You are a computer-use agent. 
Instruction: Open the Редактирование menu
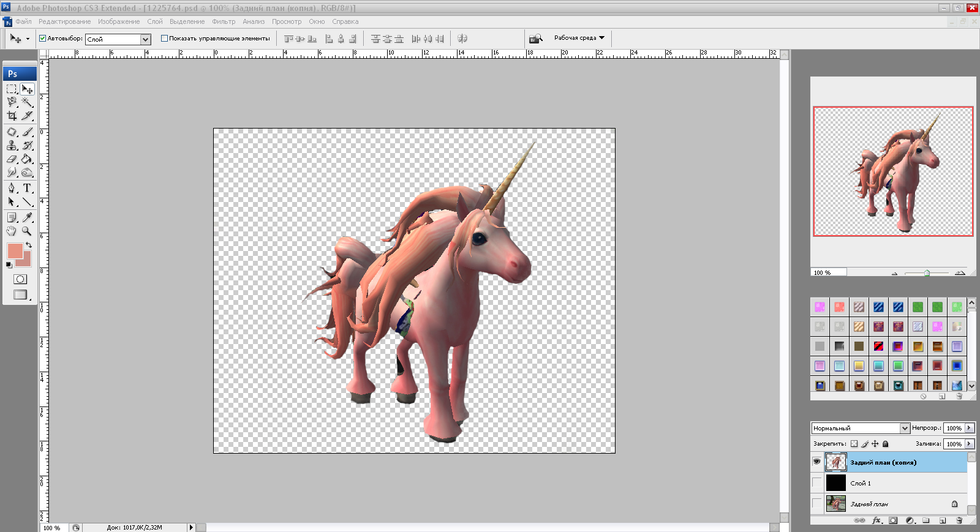coord(64,21)
